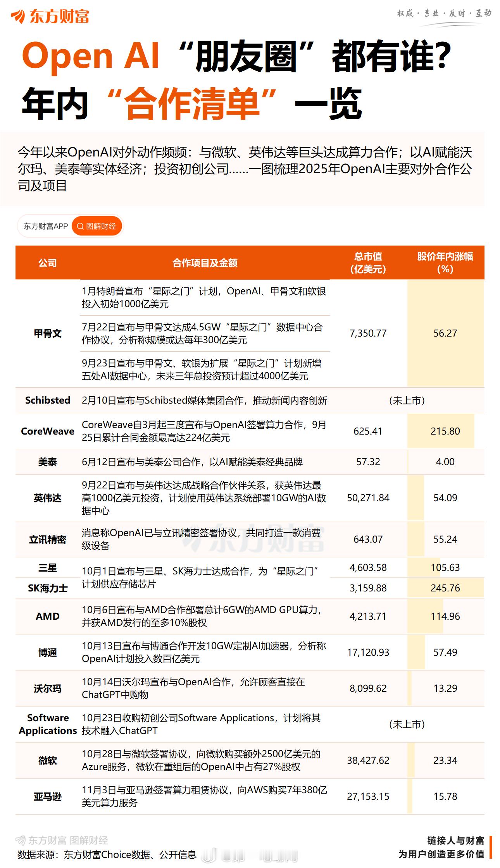Select the AMD company cell
This screenshot has height=868, width=500.
click(x=48, y=616)
